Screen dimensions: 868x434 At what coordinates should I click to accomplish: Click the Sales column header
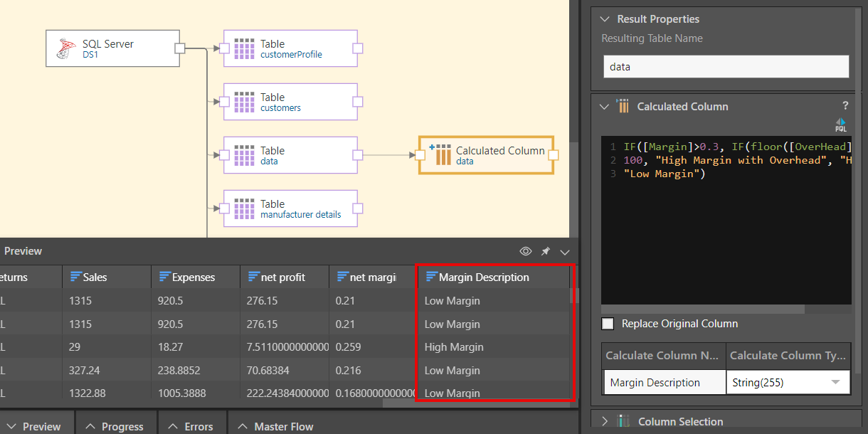pos(95,277)
